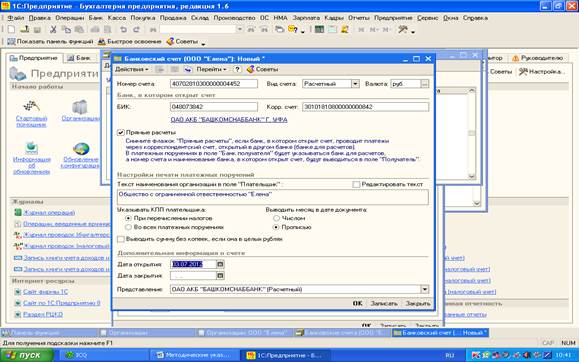Open the Файл menu
This screenshot has width=579, height=362.
[16, 18]
